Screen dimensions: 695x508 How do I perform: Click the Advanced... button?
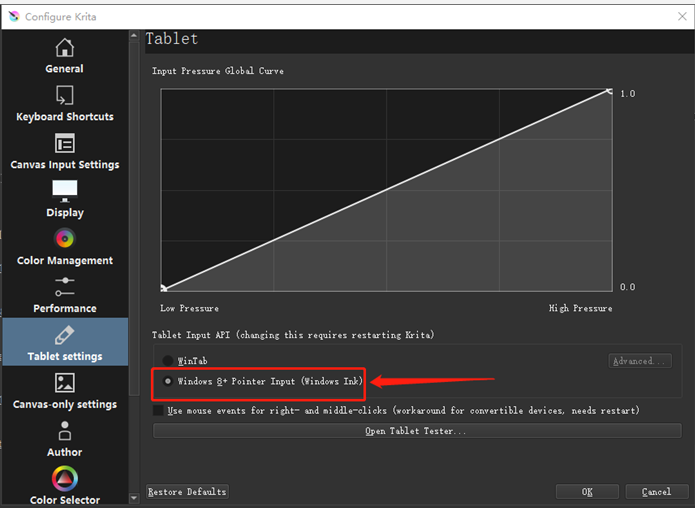(x=640, y=361)
